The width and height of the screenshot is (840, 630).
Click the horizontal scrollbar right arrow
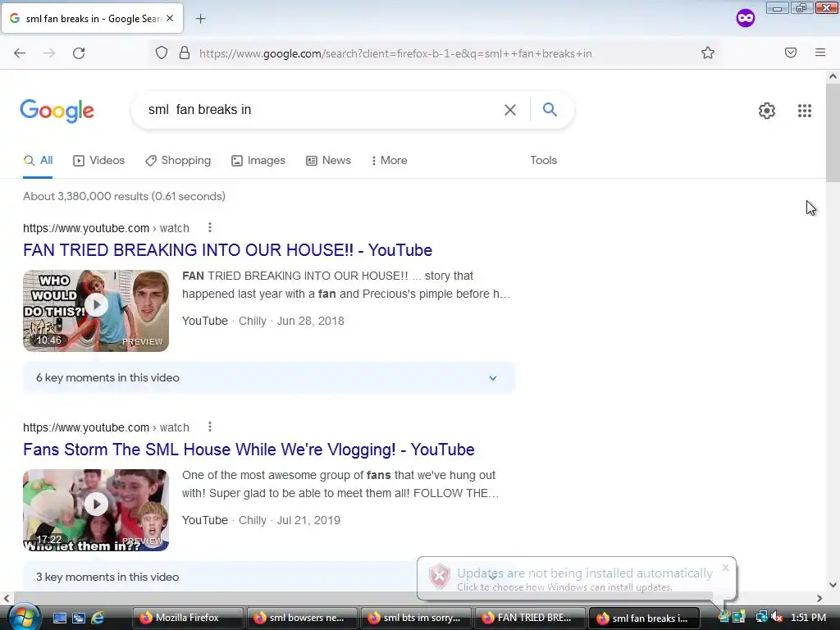pyautogui.click(x=819, y=598)
